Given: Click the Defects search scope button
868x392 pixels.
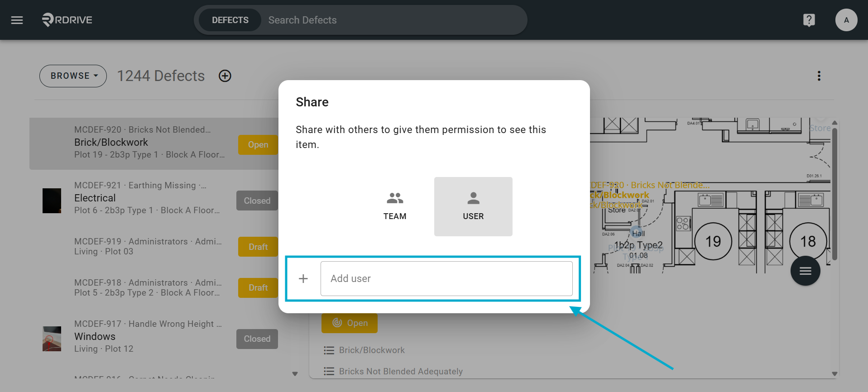Looking at the screenshot, I should click(230, 20).
